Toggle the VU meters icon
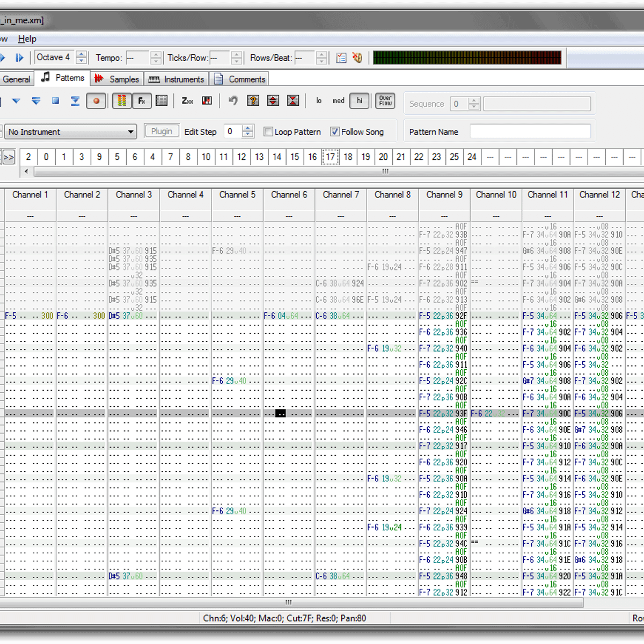Viewport: 644px width, 644px height. 122,101
